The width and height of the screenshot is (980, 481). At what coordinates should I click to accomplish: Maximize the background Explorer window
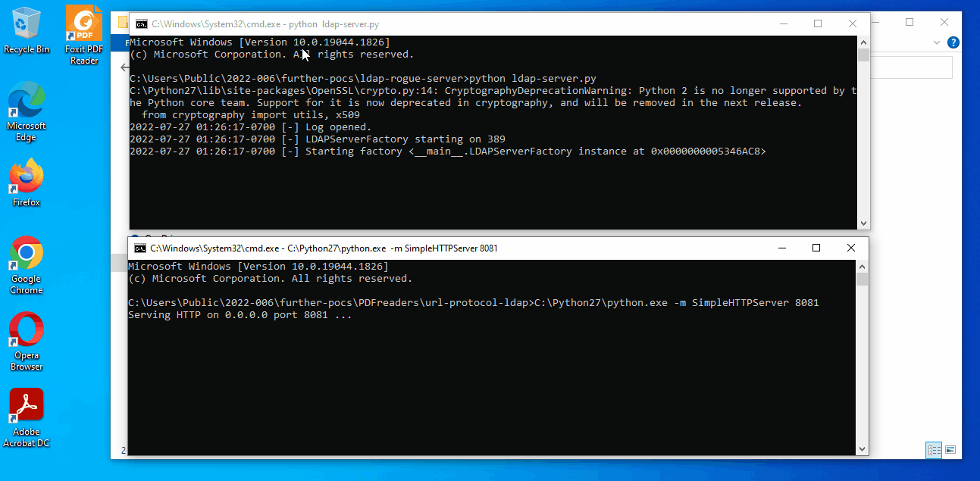pyautogui.click(x=910, y=23)
